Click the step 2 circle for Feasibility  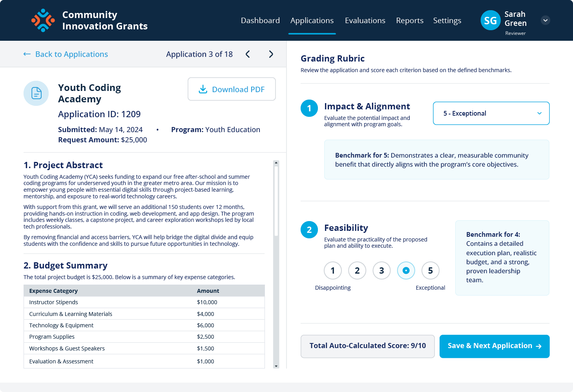(309, 230)
